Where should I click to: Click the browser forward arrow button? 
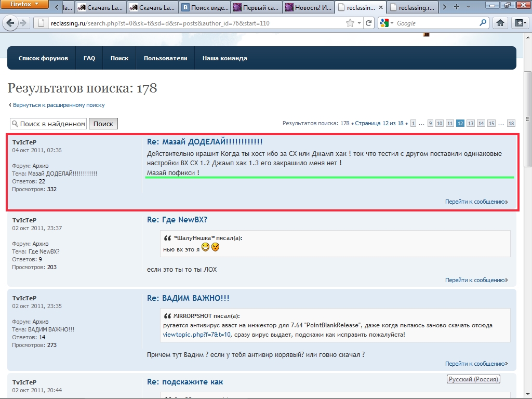click(x=23, y=23)
